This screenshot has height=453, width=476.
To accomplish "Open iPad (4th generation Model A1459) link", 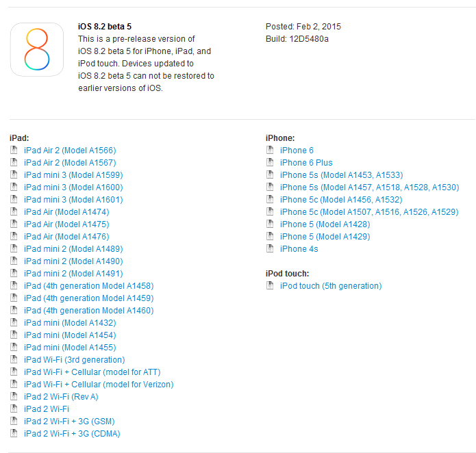I will (89, 298).
